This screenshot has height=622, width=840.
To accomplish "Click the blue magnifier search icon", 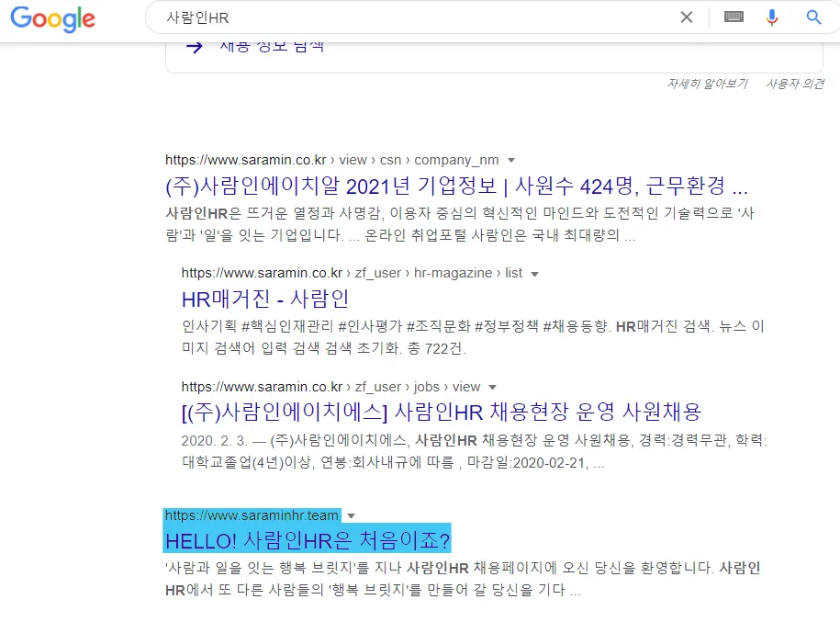I will pos(813,17).
